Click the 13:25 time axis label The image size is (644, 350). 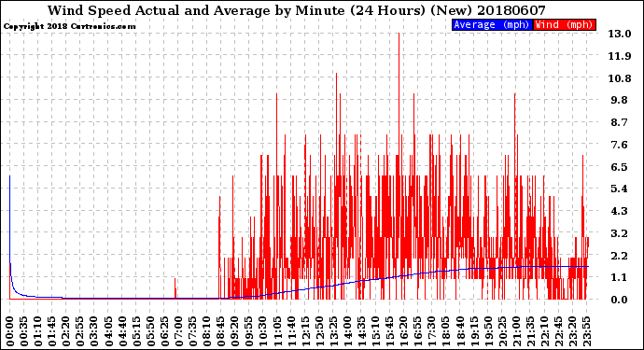coord(333,331)
